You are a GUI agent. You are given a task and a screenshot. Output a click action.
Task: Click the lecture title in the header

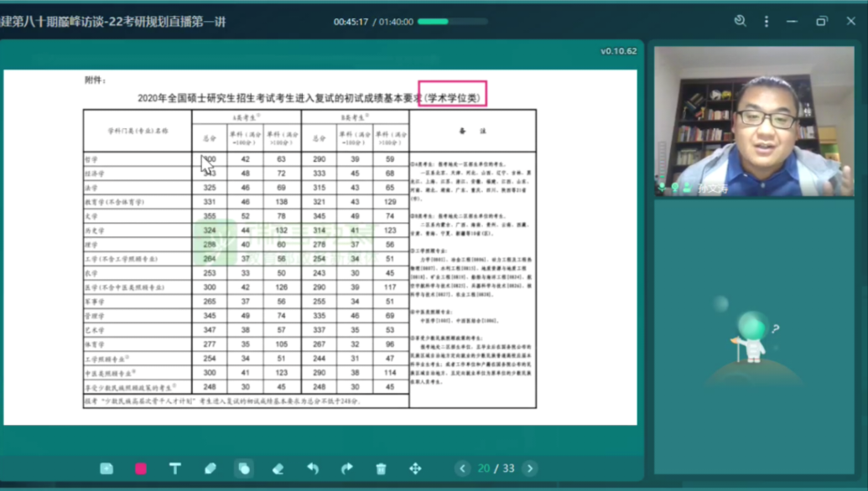[113, 22]
